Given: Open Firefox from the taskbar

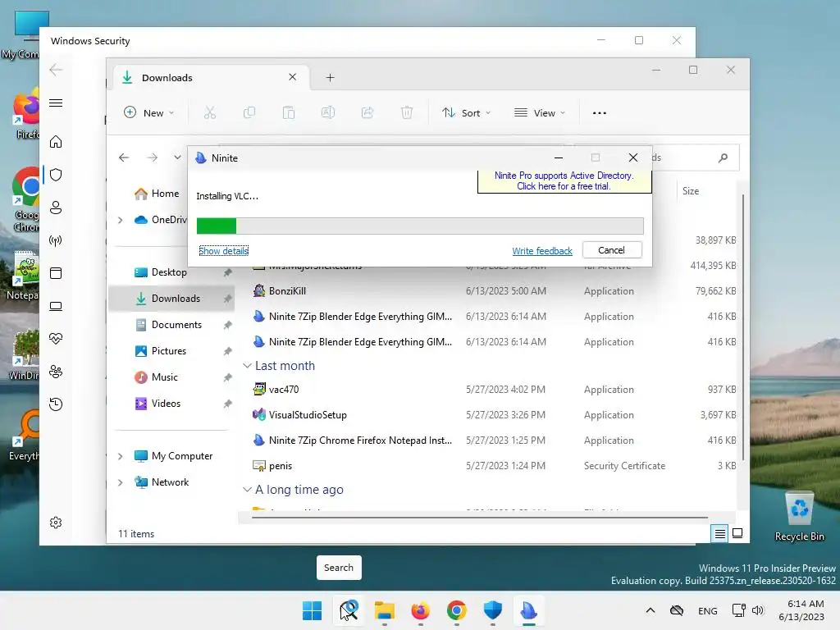Looking at the screenshot, I should pos(421,610).
